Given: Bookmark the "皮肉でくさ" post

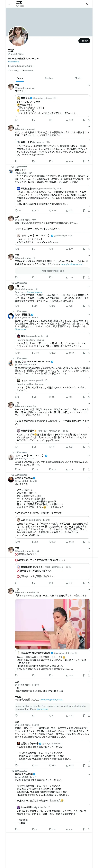Looking at the screenshot, I should pyautogui.click(x=84, y=120).
